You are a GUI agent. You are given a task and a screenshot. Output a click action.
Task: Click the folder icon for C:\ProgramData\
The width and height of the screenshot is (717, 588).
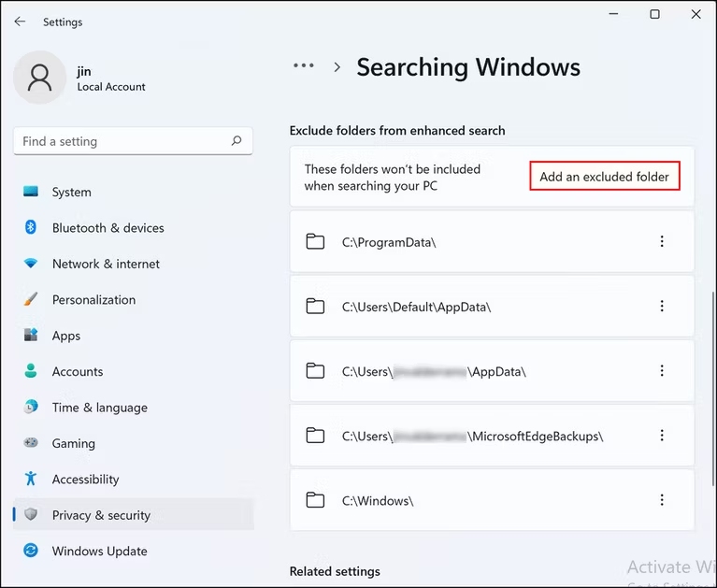(315, 241)
